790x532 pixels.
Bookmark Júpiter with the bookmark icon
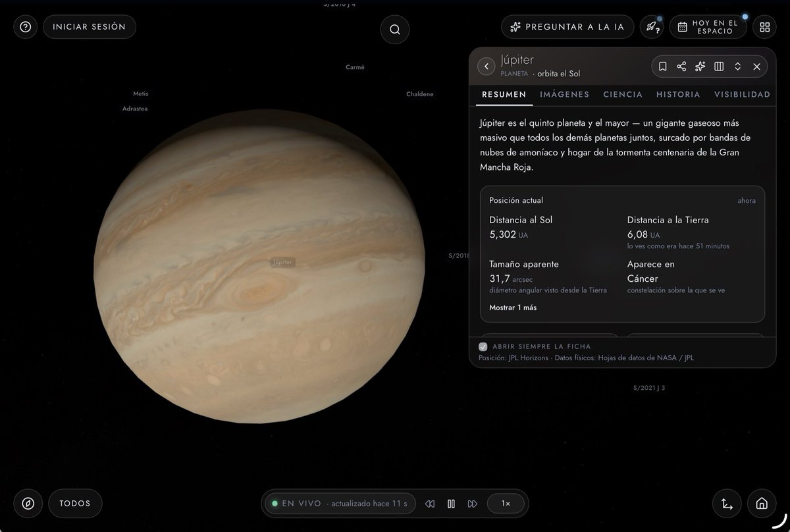click(x=663, y=66)
